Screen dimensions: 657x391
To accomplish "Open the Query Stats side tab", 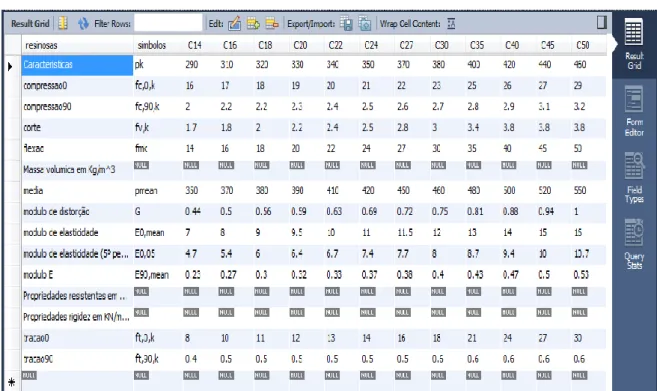I will (634, 244).
